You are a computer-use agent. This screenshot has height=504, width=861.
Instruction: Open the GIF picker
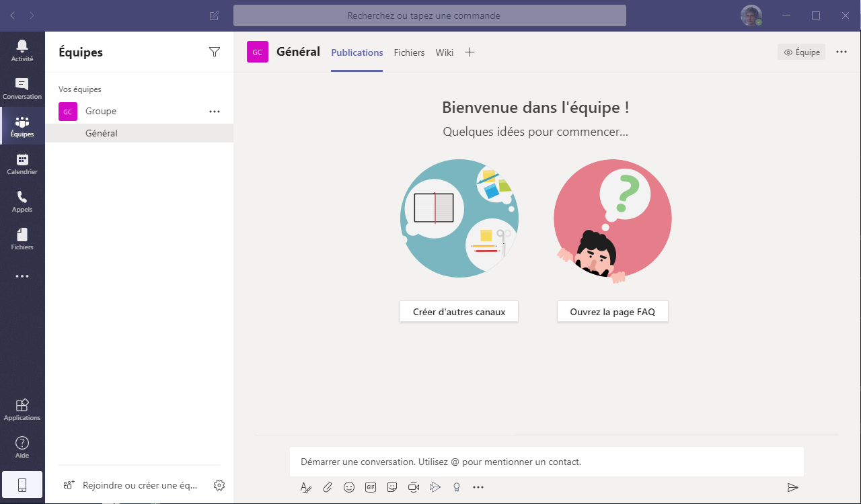[371, 487]
